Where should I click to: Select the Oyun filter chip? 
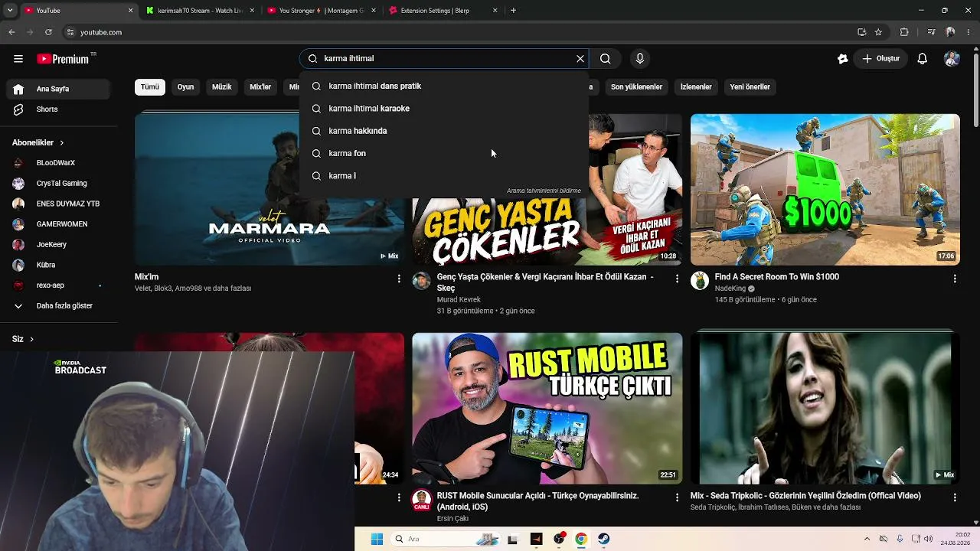[x=185, y=87]
